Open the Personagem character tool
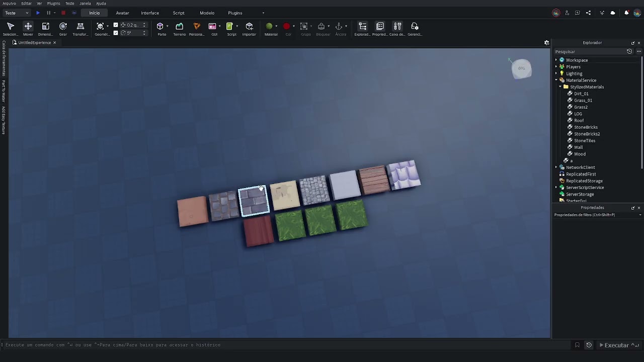 [197, 29]
